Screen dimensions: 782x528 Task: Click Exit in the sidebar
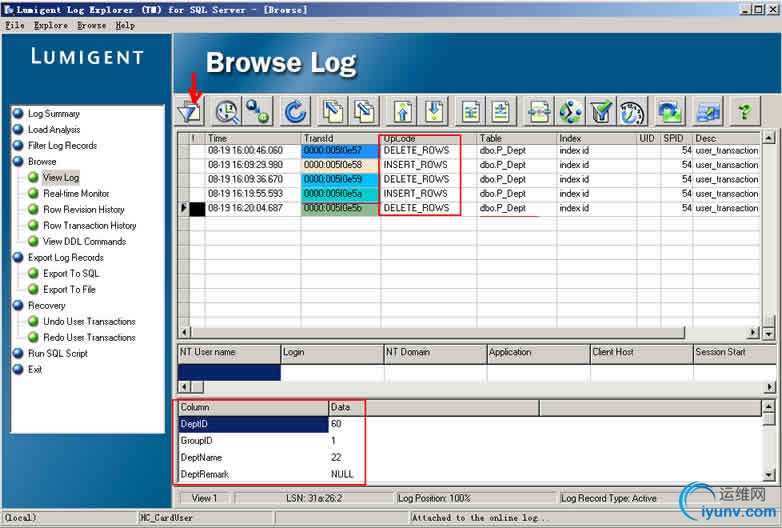pos(34,369)
